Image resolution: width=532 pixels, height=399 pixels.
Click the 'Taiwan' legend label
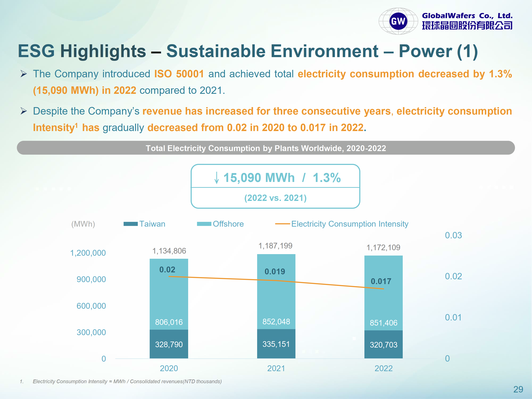(x=152, y=224)
